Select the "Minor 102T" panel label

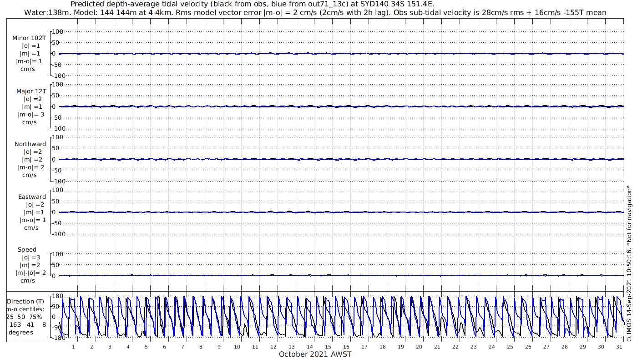[x=29, y=38]
